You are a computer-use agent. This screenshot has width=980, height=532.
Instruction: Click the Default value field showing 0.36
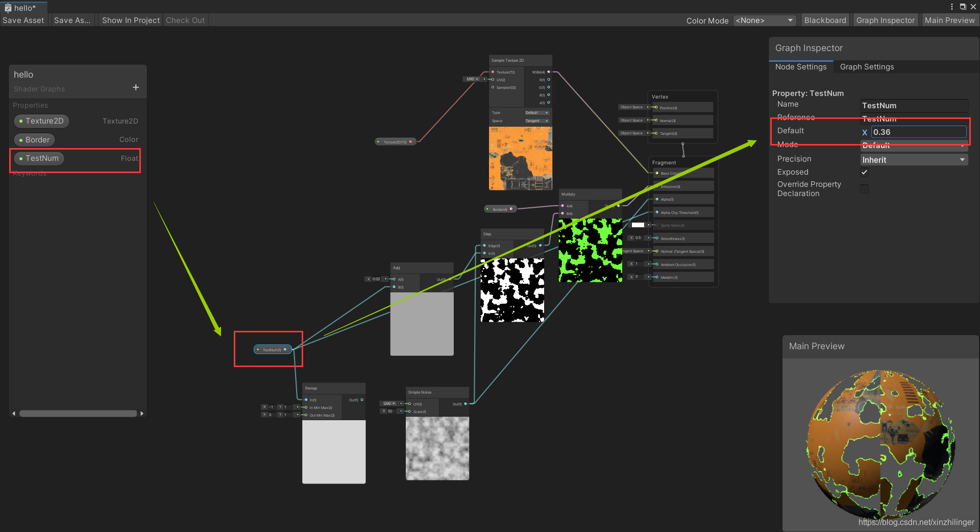click(918, 132)
